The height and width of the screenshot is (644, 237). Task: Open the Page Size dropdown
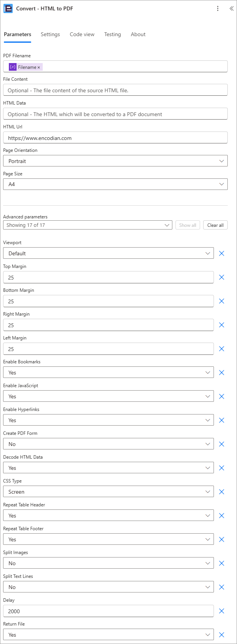pyautogui.click(x=115, y=184)
